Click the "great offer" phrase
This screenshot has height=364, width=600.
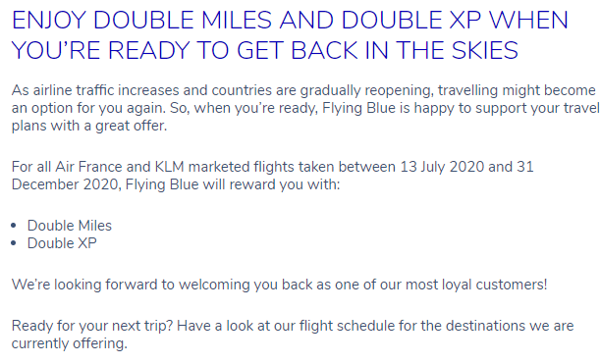(132, 126)
